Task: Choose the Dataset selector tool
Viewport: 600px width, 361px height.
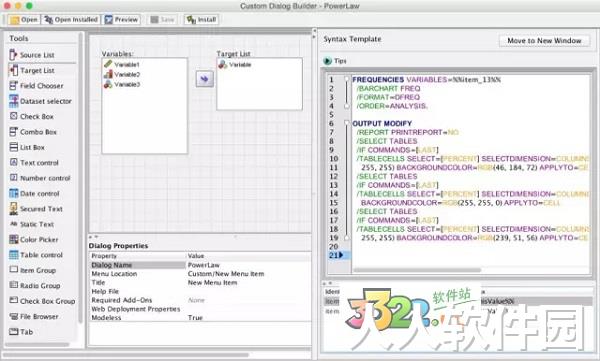Action: point(41,101)
